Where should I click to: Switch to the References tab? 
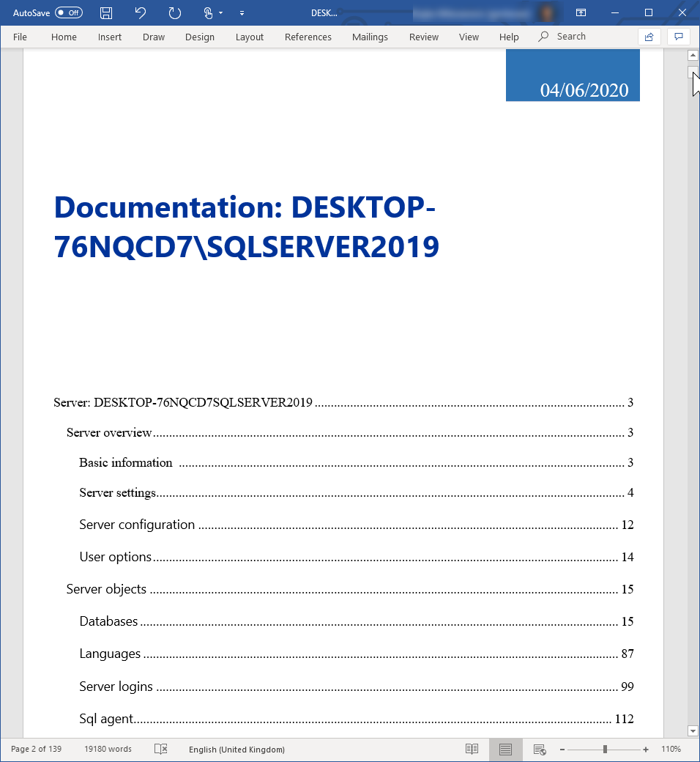pyautogui.click(x=308, y=37)
